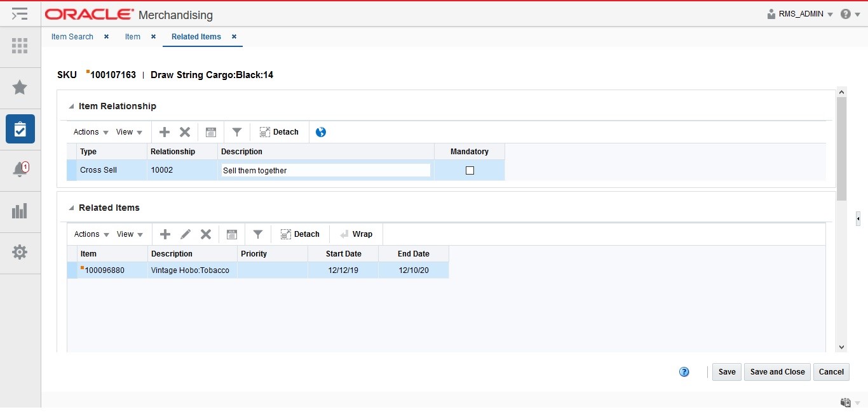Close the Related Items tab
This screenshot has height=412, width=868.
(234, 37)
